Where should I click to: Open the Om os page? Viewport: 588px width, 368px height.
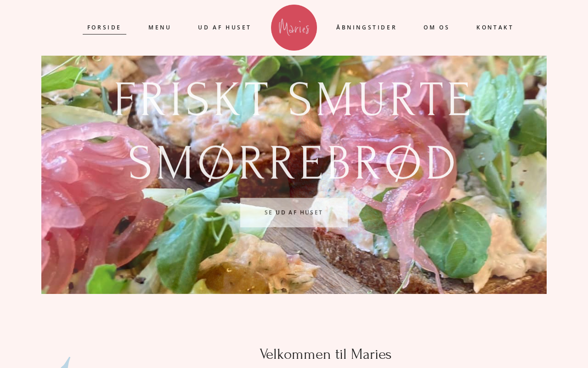coord(436,28)
